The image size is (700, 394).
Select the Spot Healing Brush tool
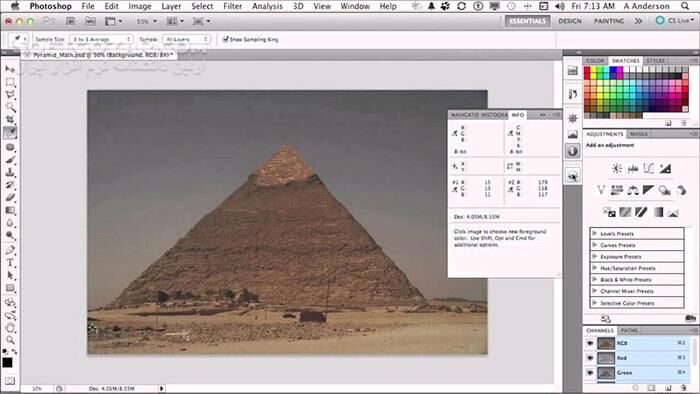10,147
